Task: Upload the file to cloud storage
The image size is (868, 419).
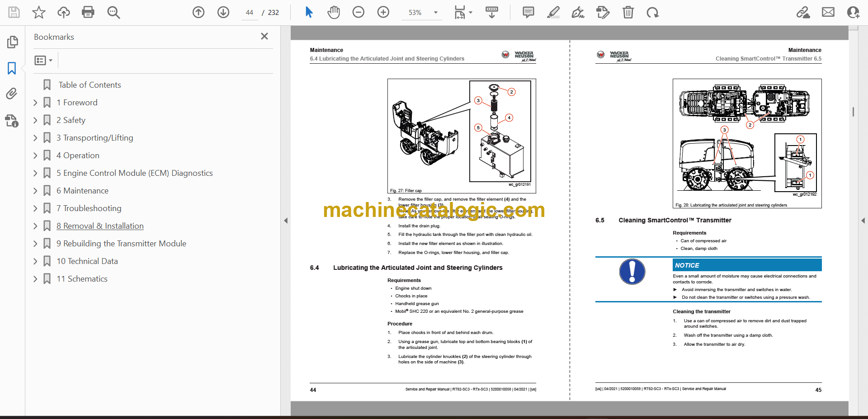Action: click(x=64, y=12)
